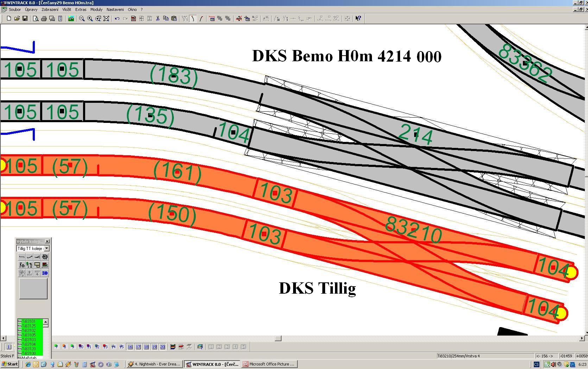Toggle the layer 13 flag button
Image resolution: width=588 pixels, height=369 pixels.
coord(105,347)
